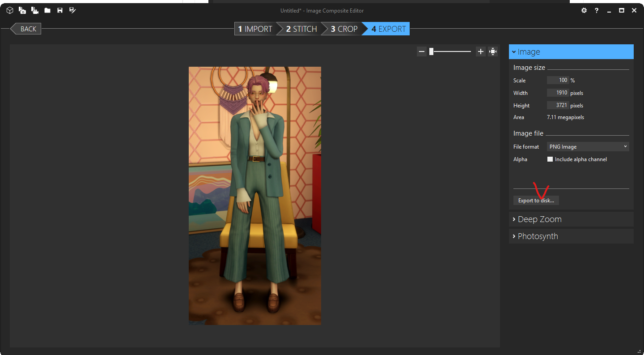Save the project using the floppy disk icon

(60, 10)
